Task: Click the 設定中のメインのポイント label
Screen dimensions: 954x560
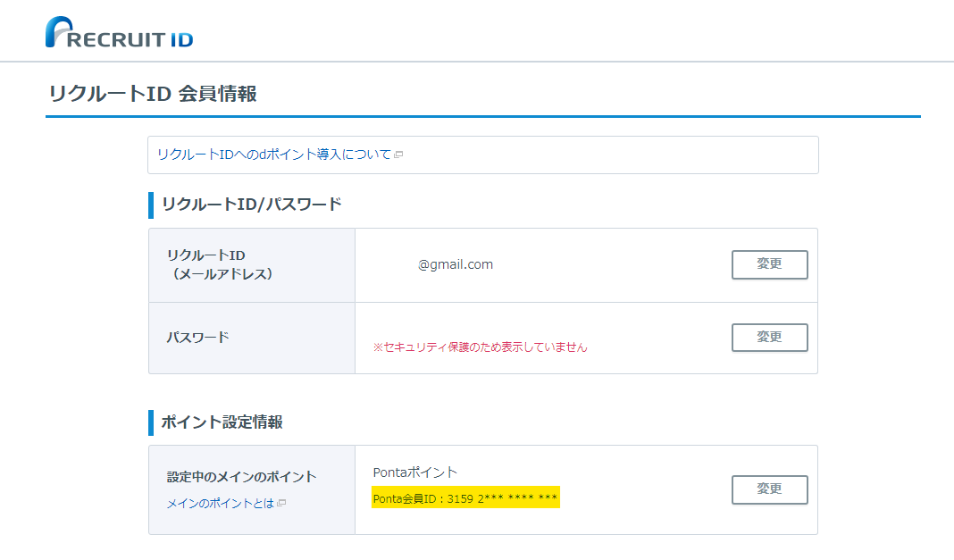Action: [241, 477]
